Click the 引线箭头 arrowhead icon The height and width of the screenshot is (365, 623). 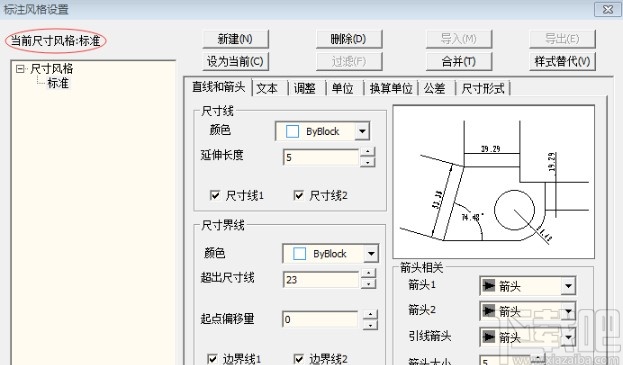(489, 336)
